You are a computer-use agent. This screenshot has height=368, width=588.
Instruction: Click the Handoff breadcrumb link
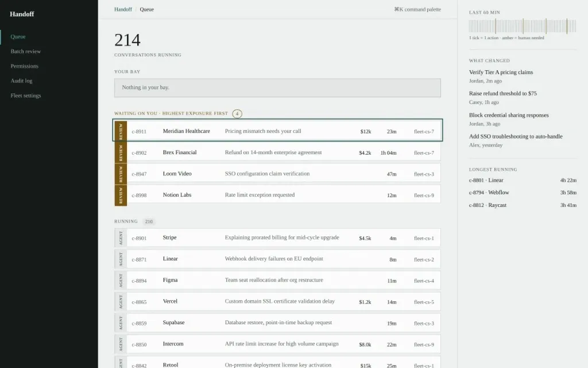pos(123,9)
